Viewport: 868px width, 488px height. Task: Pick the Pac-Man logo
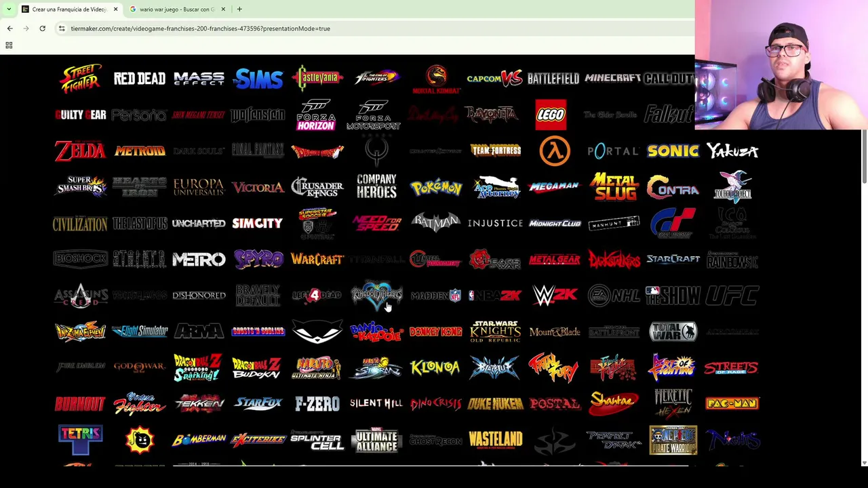click(x=732, y=404)
